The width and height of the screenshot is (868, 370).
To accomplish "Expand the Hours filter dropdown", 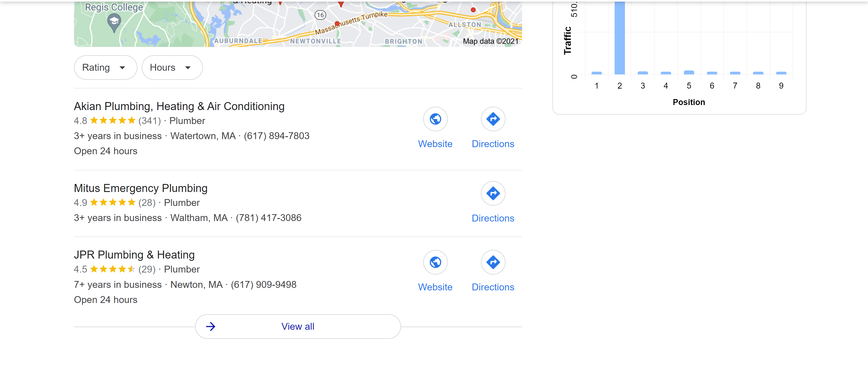I will coord(172,67).
